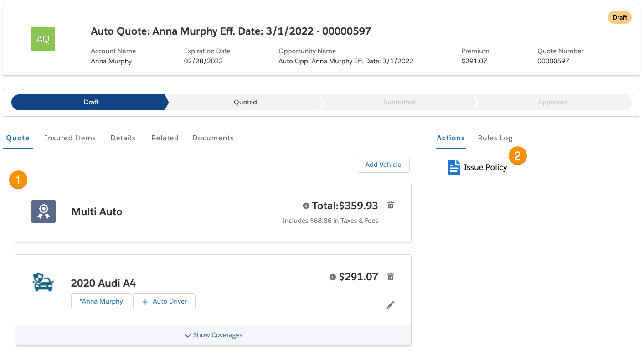Select the Multi Auto ribbon icon
Screen dimensions: 644x355
pos(43,211)
